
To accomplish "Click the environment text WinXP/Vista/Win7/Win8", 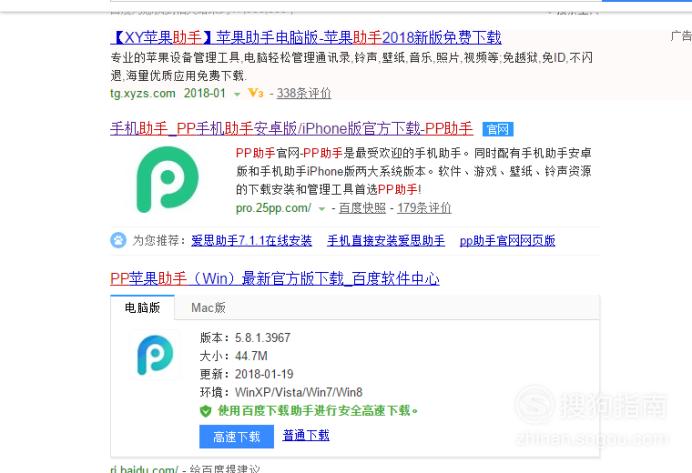I will 299,392.
